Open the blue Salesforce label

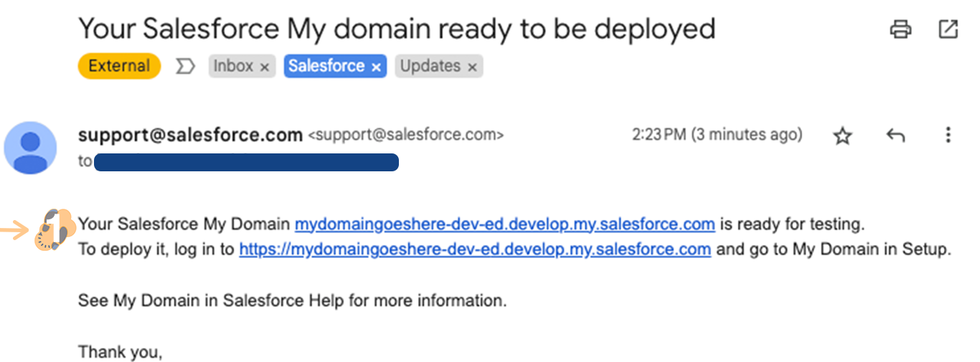coord(326,66)
